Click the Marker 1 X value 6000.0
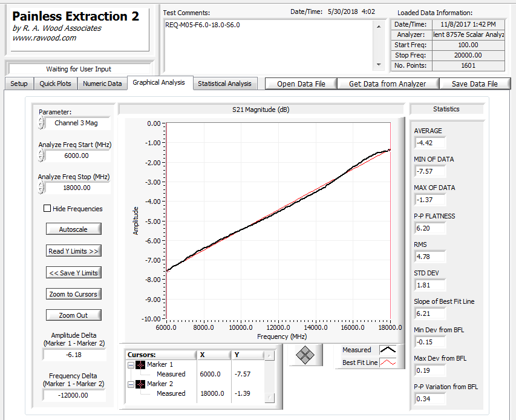 211,374
